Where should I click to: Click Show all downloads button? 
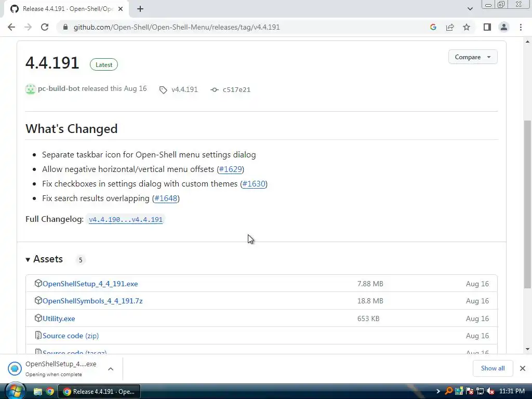[493, 368]
